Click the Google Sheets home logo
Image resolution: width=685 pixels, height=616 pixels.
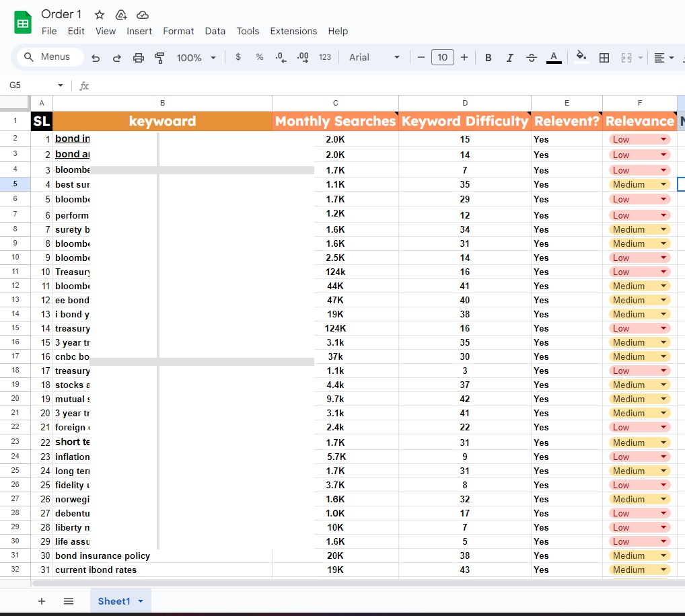click(23, 23)
